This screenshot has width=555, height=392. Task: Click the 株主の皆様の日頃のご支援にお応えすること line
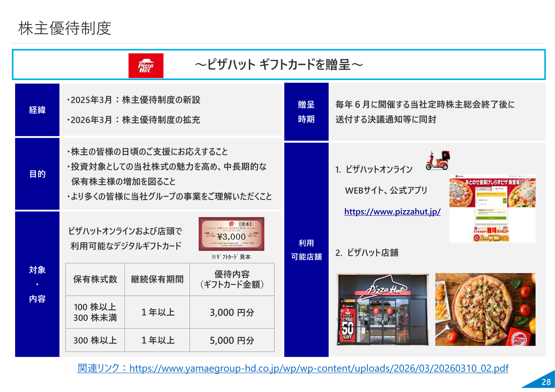click(147, 152)
